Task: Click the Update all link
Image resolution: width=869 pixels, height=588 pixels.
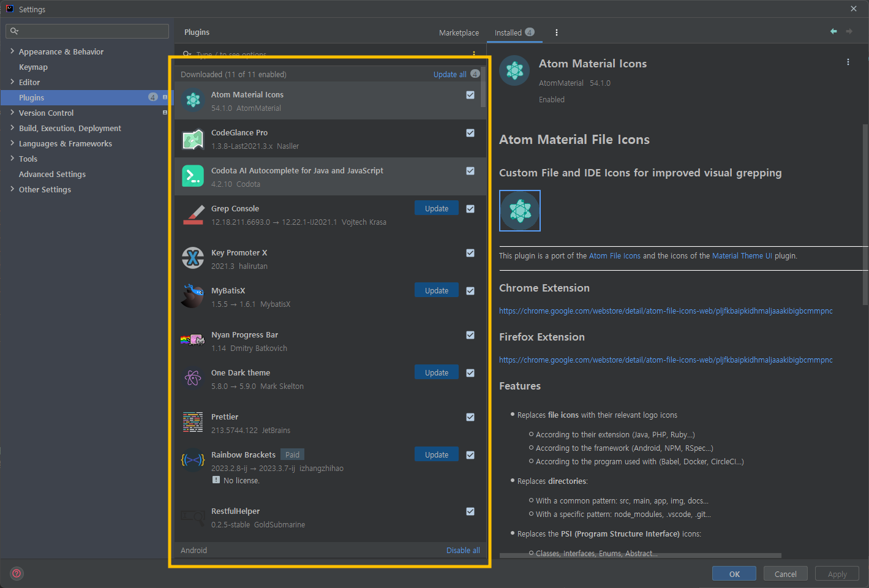Action: pos(450,75)
